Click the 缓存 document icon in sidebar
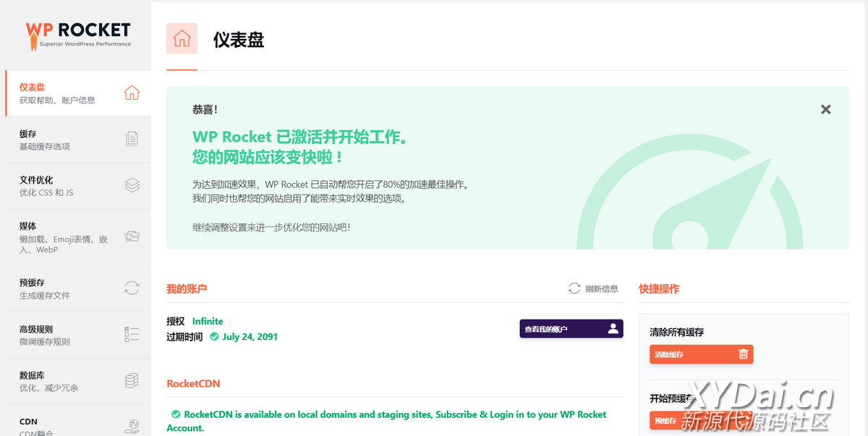868x436 pixels. (132, 139)
